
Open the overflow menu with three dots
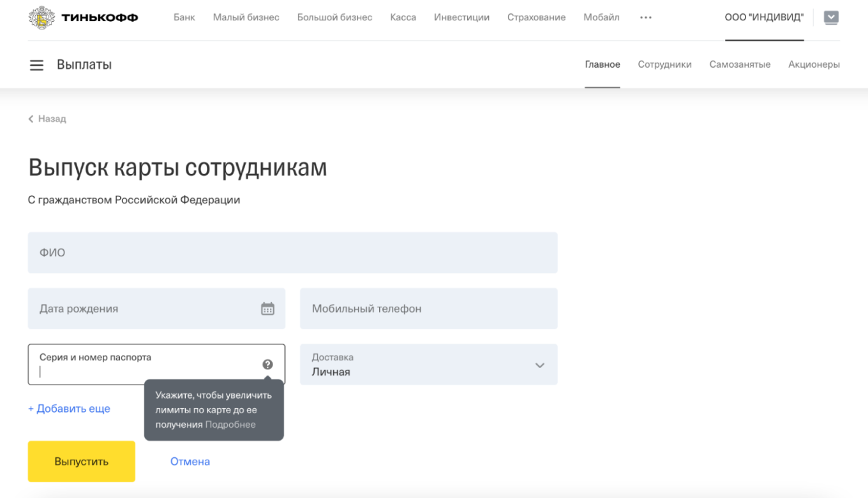pos(645,17)
